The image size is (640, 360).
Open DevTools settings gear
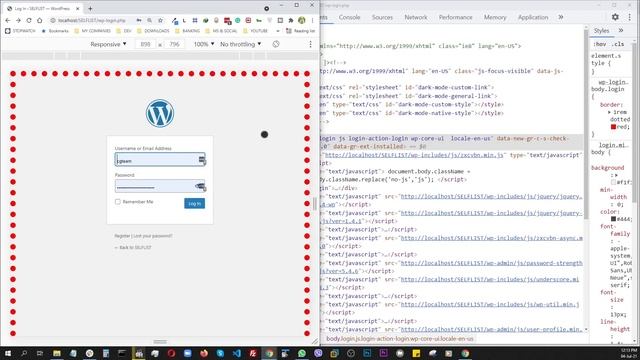coord(615,17)
